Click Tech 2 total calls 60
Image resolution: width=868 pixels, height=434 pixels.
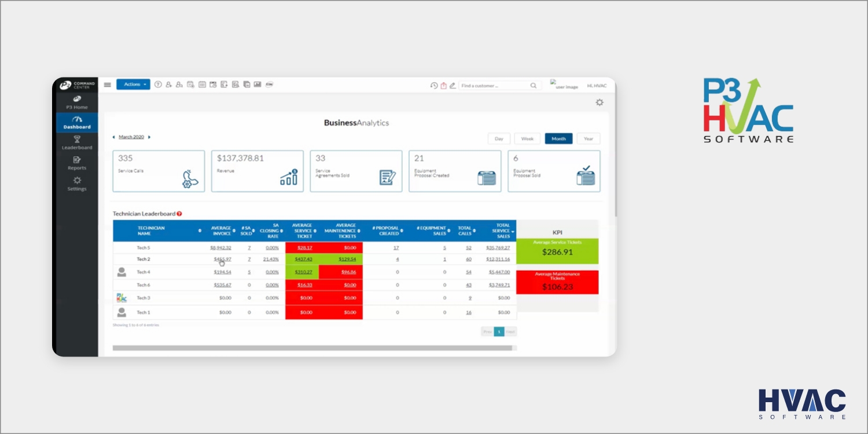469,259
